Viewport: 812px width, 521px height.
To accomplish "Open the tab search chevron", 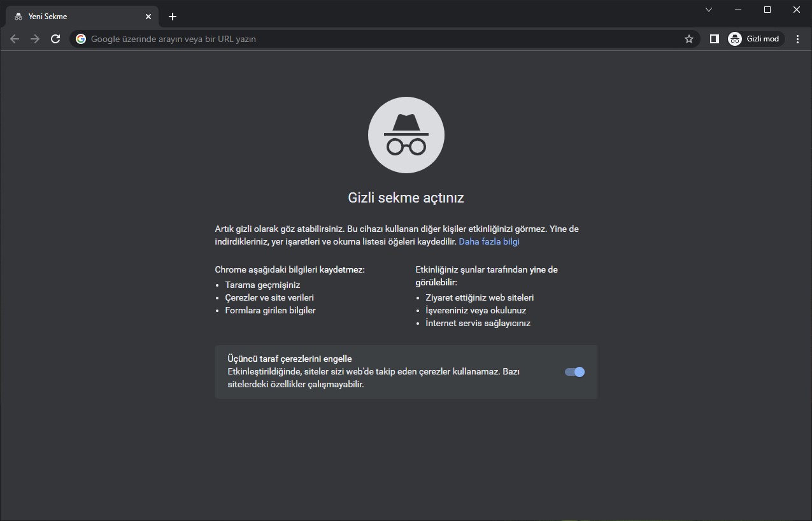I will click(x=709, y=10).
